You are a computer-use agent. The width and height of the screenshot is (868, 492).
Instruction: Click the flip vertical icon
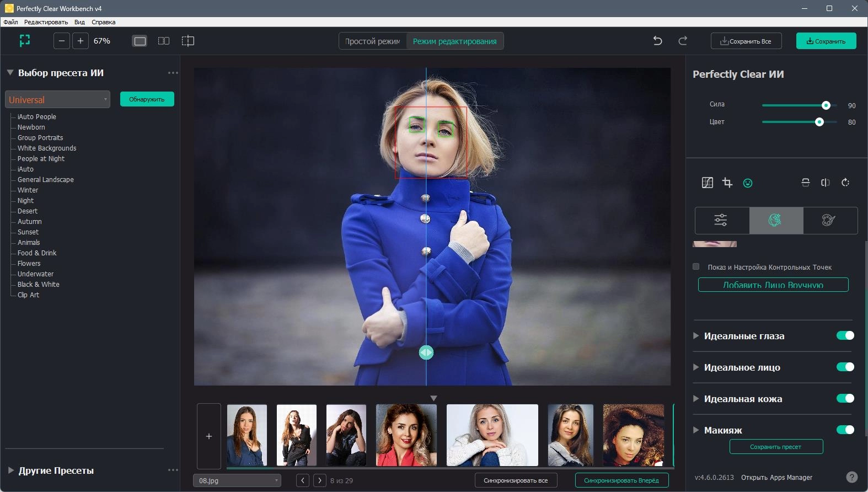(x=806, y=183)
